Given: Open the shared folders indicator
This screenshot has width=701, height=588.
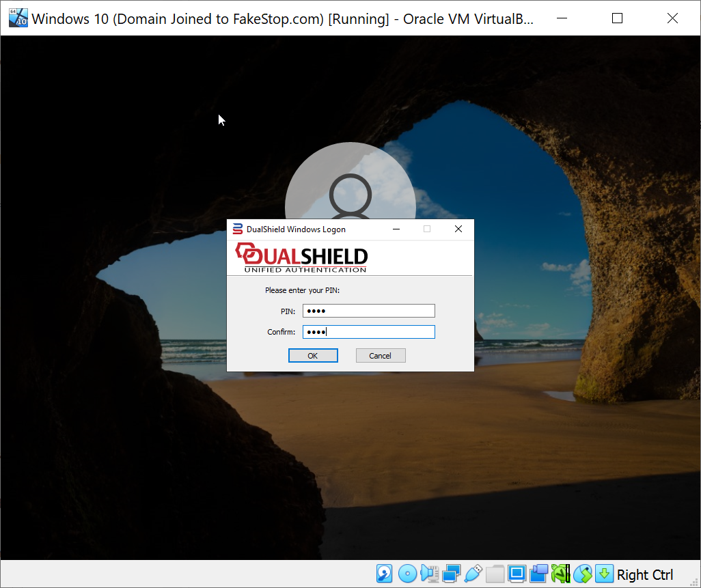Looking at the screenshot, I should [x=495, y=574].
